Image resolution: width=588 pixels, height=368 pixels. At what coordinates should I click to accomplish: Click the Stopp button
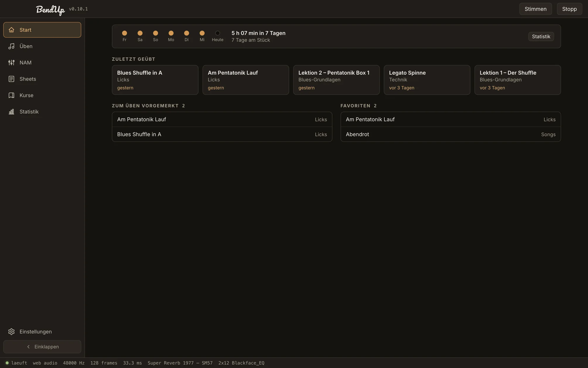coord(569,9)
